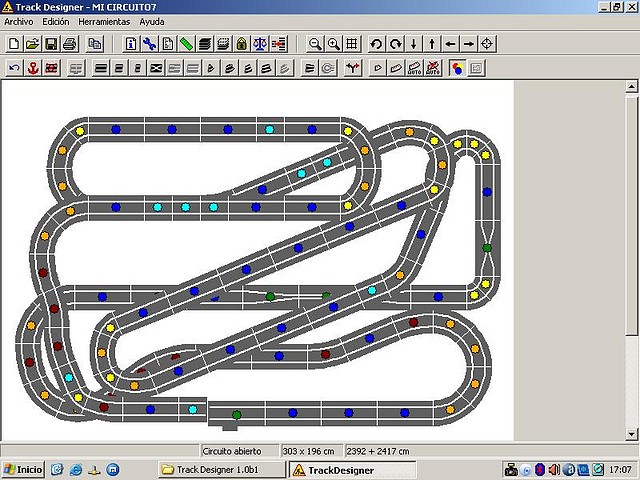Center the view with the crosshair icon
The height and width of the screenshot is (480, 640).
(x=487, y=44)
